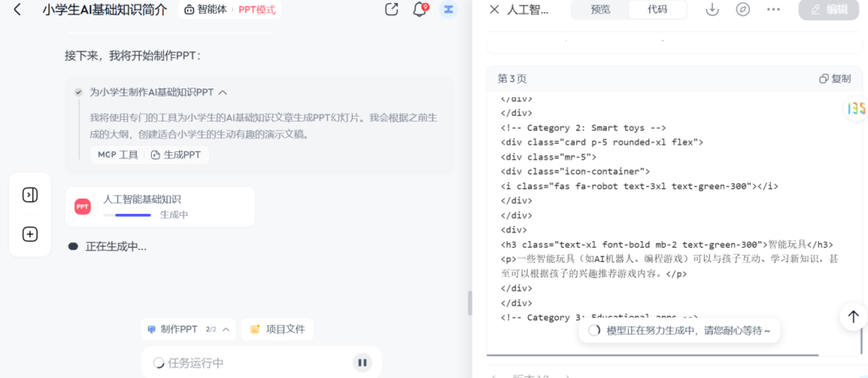868x378 pixels.
Task: Collapse the 为小学生制作AI基础知识PPT step
Action: (223, 92)
